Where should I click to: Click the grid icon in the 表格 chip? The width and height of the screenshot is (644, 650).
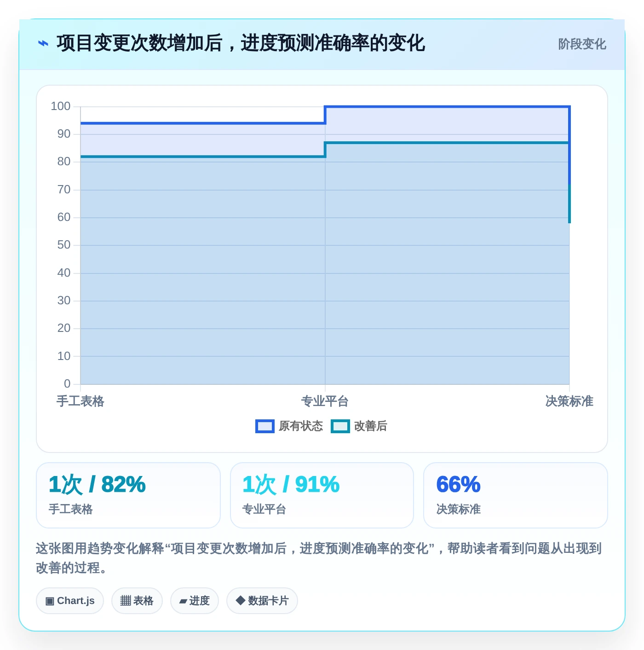126,601
